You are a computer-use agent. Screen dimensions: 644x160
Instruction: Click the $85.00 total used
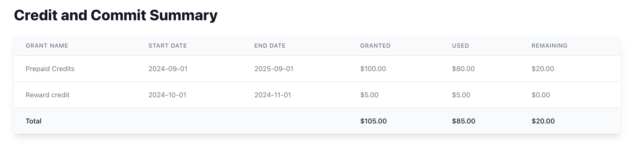463,121
